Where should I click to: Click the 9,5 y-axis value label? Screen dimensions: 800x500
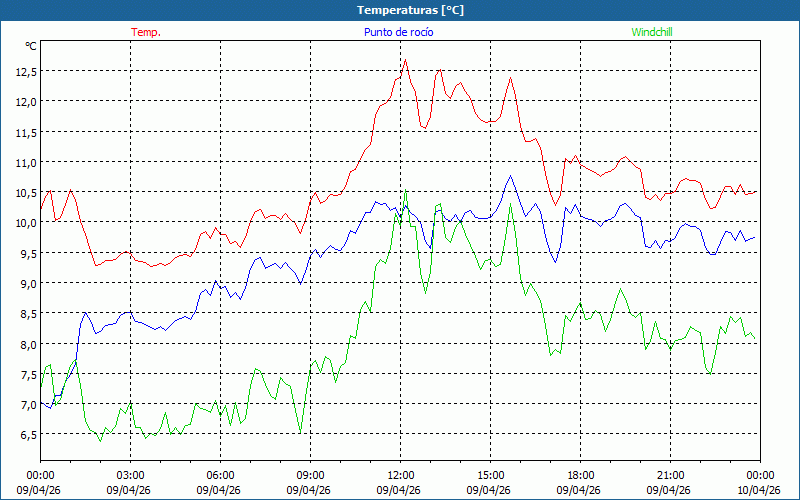point(25,253)
